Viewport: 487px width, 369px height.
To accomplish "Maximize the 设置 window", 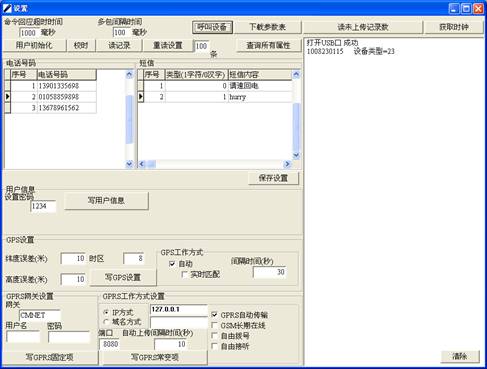I will pyautogui.click(x=466, y=8).
